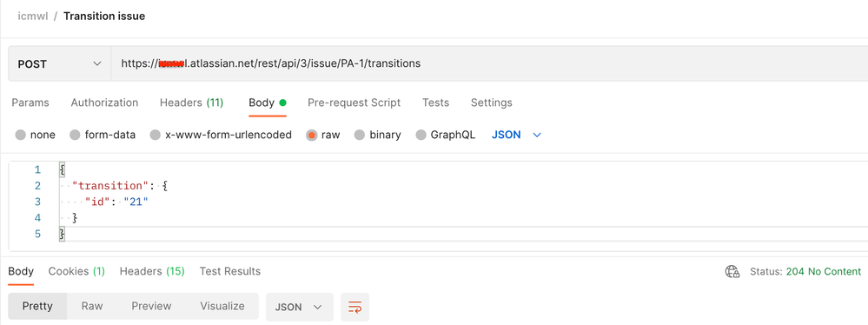Viewport: 868px width, 325px height.
Task: Click the wrap lines icon in response toolbar
Action: click(354, 307)
